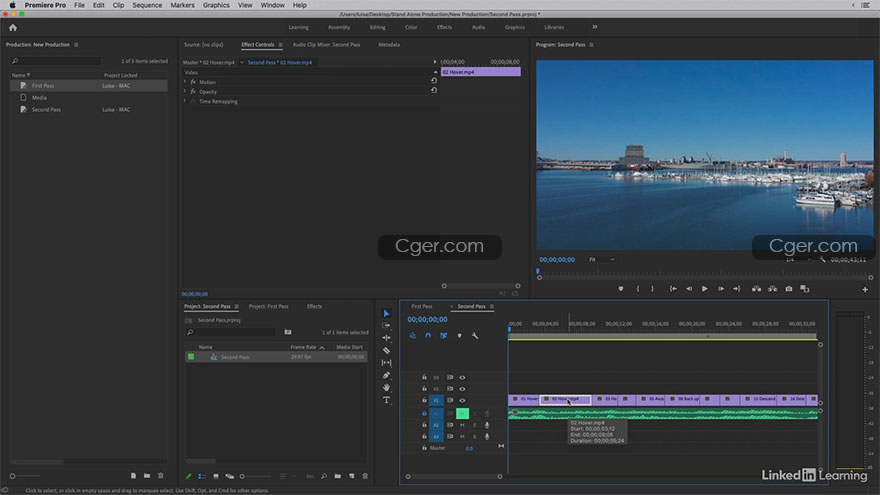Click Mark Out in Program monitor

[652, 288]
